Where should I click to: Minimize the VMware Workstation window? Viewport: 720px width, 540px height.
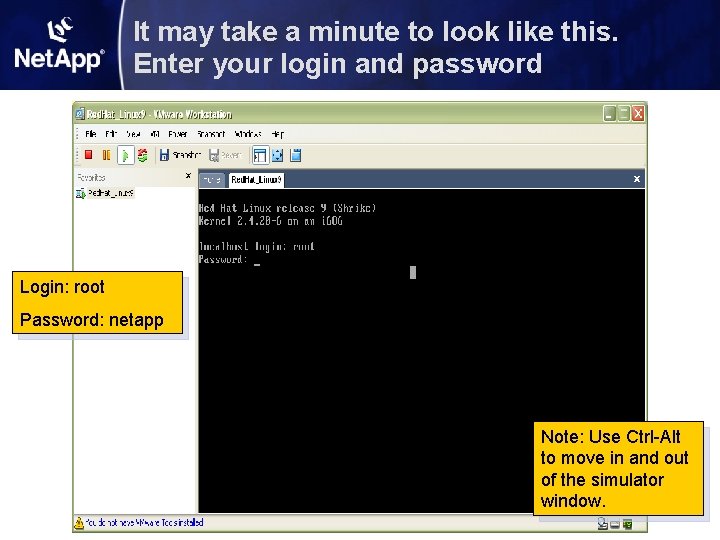[x=609, y=113]
